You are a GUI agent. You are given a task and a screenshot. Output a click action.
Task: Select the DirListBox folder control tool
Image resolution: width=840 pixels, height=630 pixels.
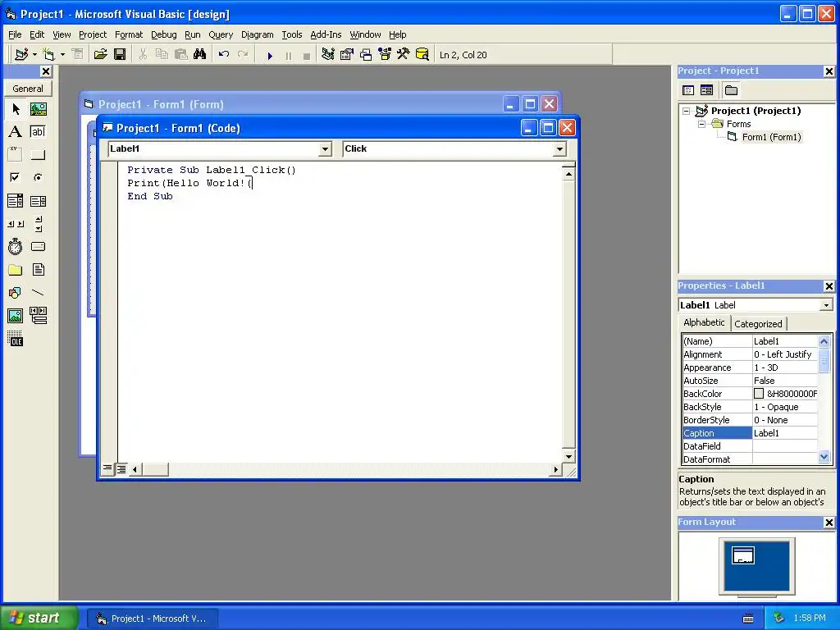pyautogui.click(x=16, y=270)
